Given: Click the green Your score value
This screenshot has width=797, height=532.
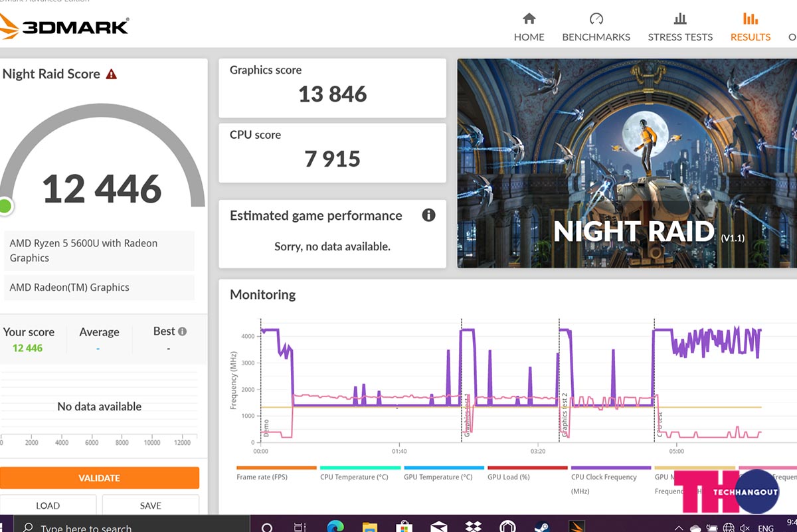Looking at the screenshot, I should pyautogui.click(x=27, y=348).
